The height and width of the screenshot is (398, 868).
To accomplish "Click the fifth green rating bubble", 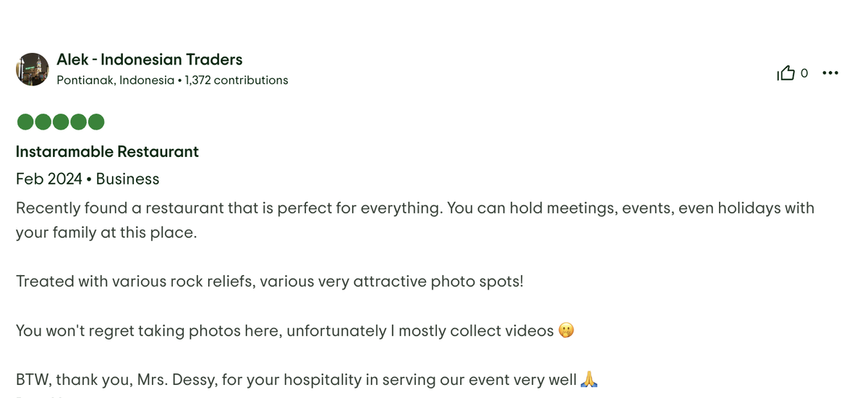I will [x=96, y=122].
